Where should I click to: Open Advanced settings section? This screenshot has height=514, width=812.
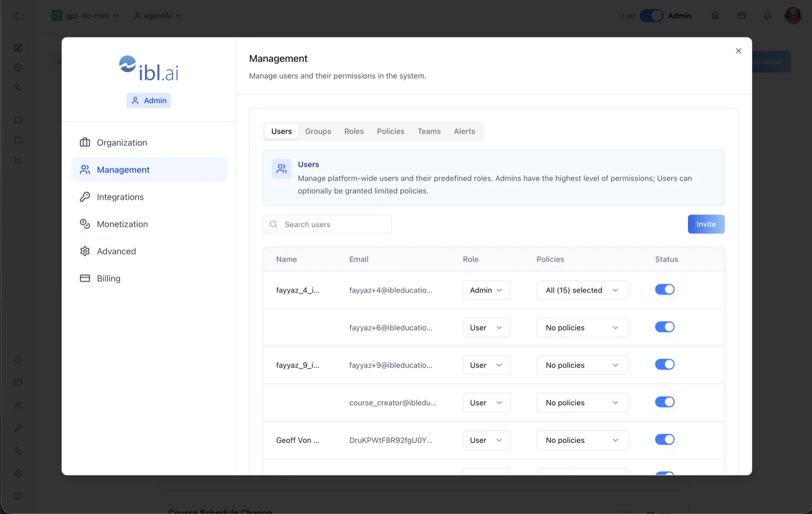click(x=149, y=251)
